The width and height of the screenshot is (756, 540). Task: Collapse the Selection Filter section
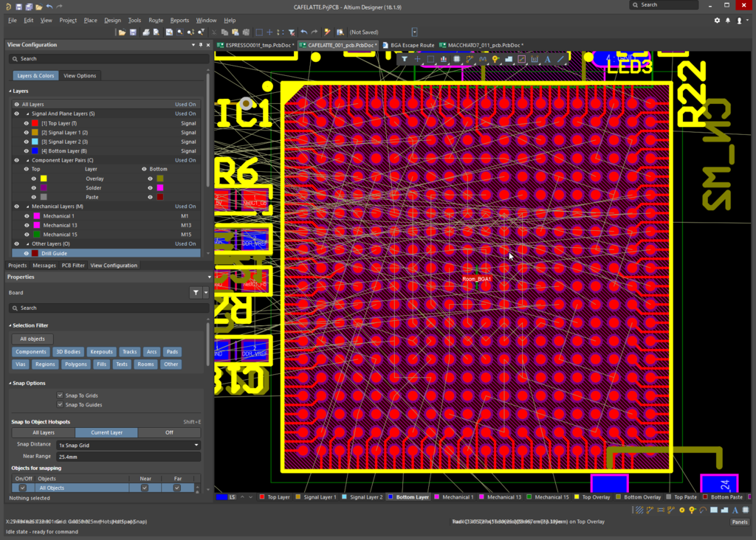[x=10, y=325]
